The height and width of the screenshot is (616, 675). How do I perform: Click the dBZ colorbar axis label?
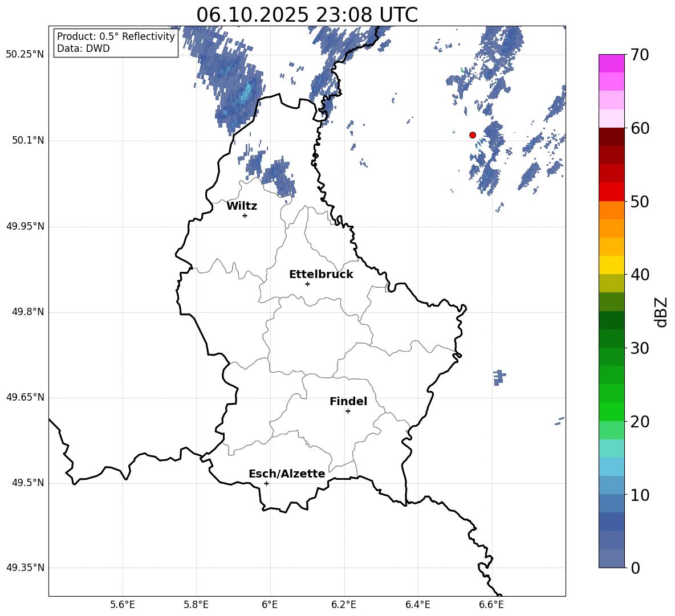point(661,312)
